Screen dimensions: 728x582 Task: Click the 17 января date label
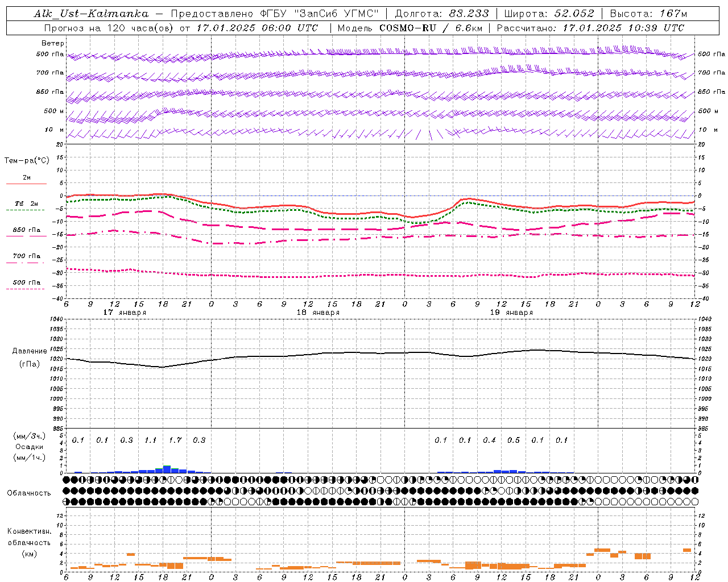click(x=125, y=313)
